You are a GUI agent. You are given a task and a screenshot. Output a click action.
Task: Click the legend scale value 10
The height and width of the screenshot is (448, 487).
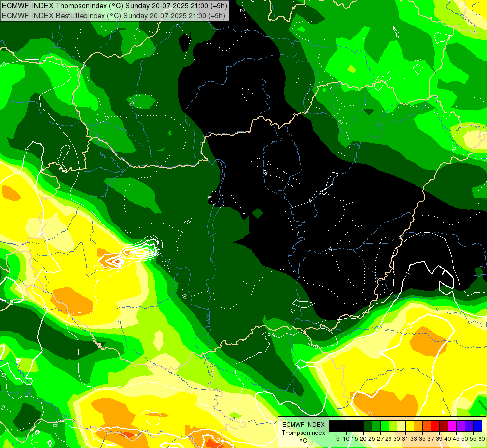click(x=346, y=439)
